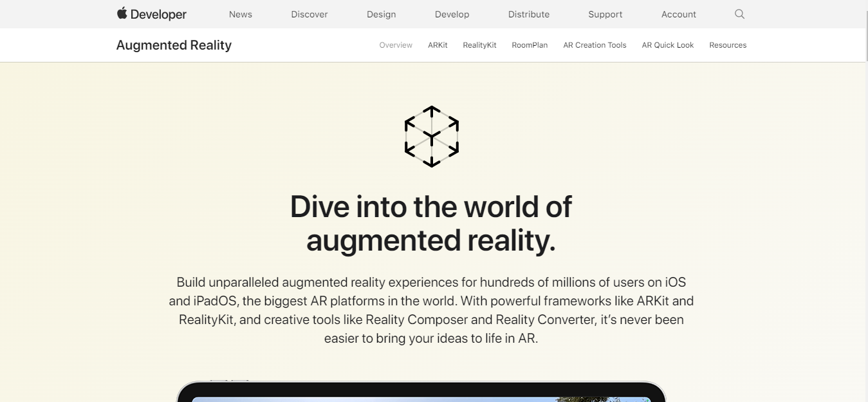Click the Augmented Reality page title
Viewport: 868px width, 402px height.
pyautogui.click(x=174, y=45)
